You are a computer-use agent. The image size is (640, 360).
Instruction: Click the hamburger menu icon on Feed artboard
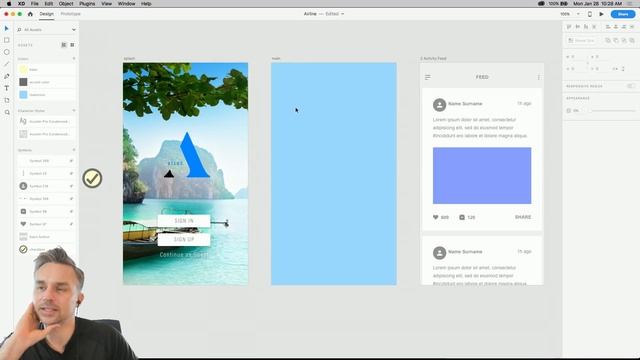[427, 77]
